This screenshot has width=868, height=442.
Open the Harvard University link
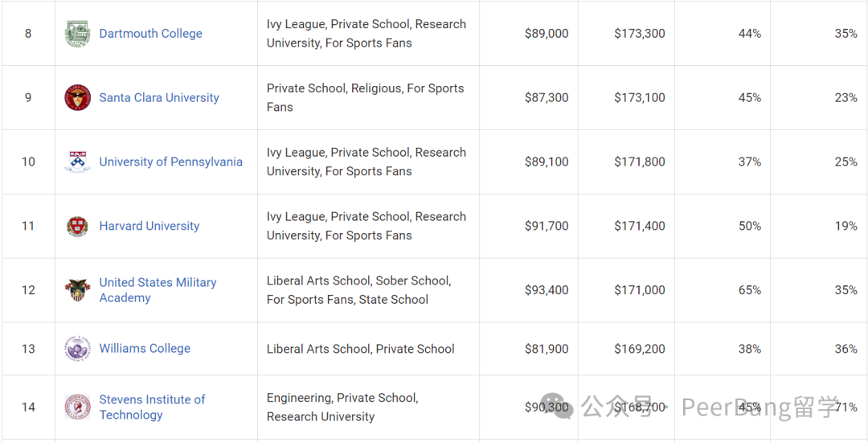click(x=149, y=227)
